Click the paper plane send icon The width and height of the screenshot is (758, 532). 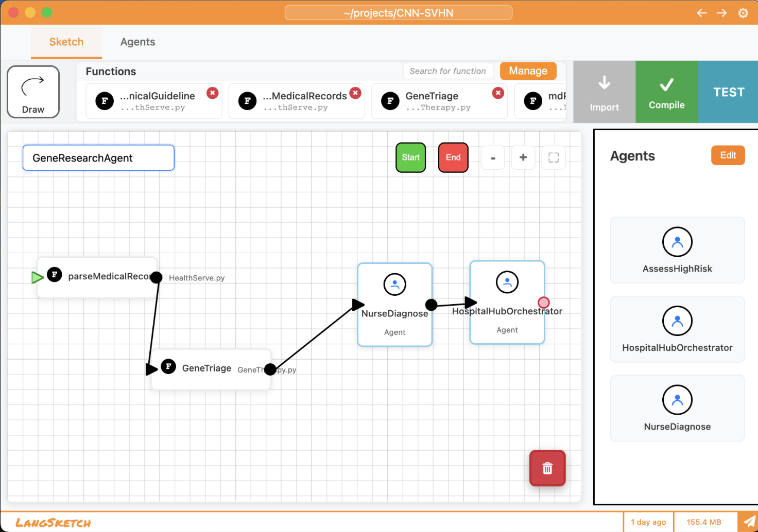pyautogui.click(x=749, y=522)
